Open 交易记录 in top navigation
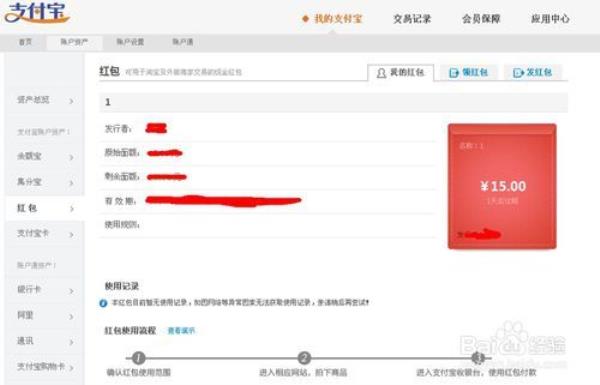 pos(412,19)
